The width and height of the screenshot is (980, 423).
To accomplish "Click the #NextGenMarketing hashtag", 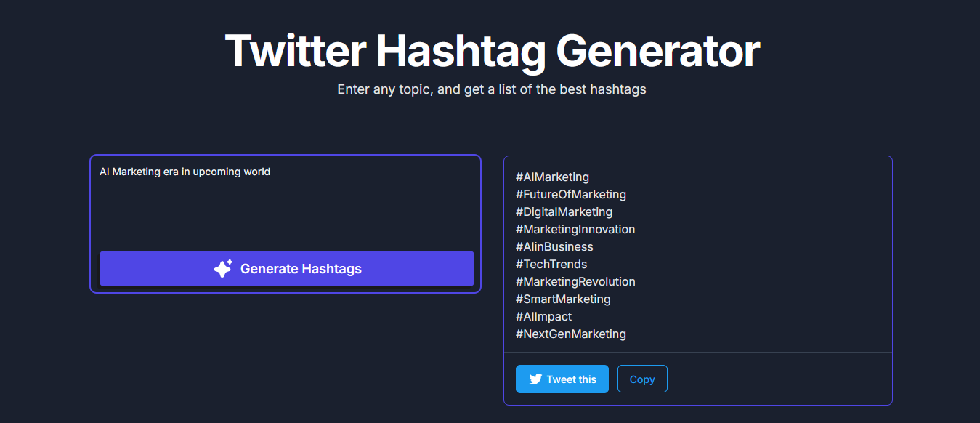I will tap(571, 334).
